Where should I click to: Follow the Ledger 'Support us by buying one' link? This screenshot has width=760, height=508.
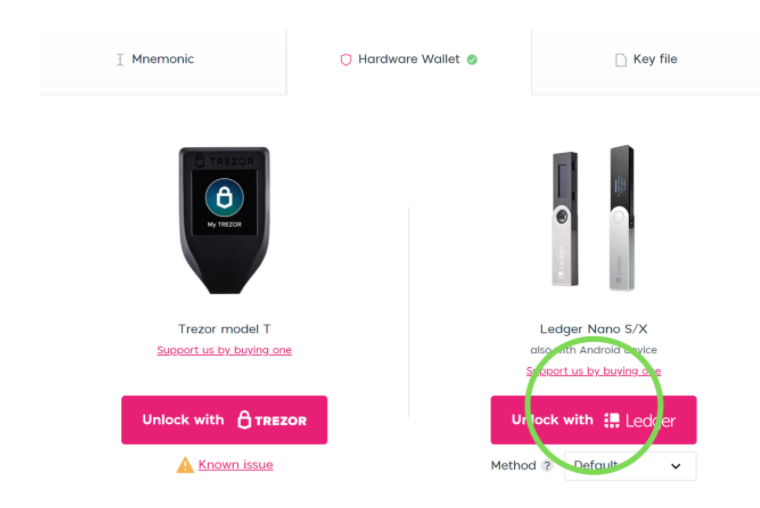click(593, 371)
